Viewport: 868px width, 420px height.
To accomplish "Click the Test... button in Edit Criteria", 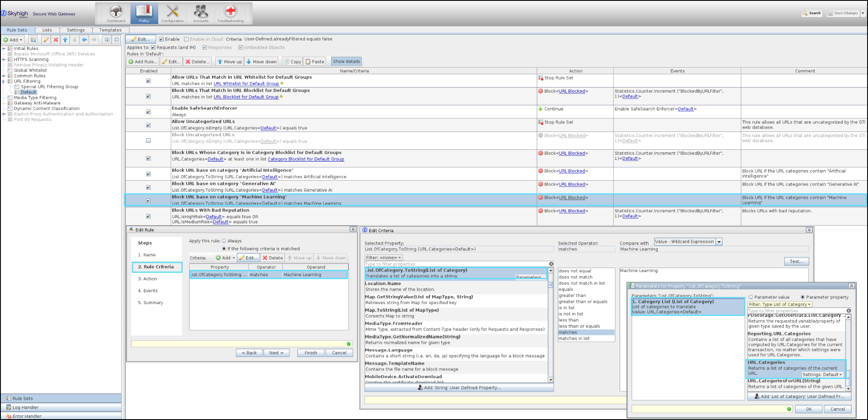I will point(796,261).
